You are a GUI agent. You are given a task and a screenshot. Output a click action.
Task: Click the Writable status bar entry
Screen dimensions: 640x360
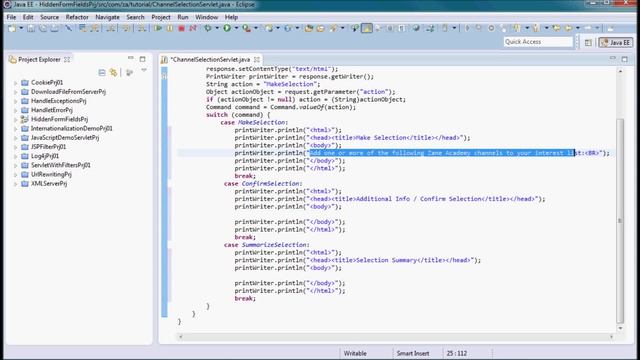point(355,353)
